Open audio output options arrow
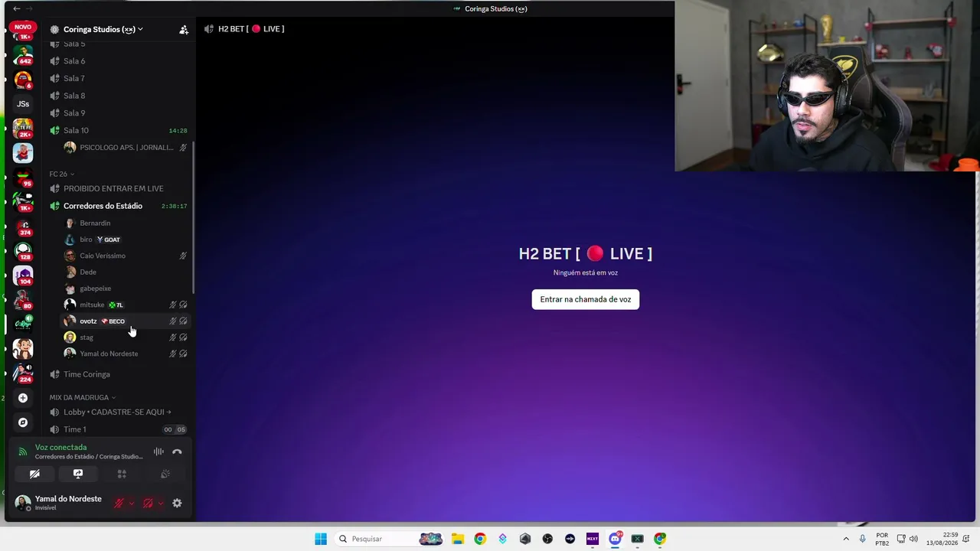 (x=160, y=503)
